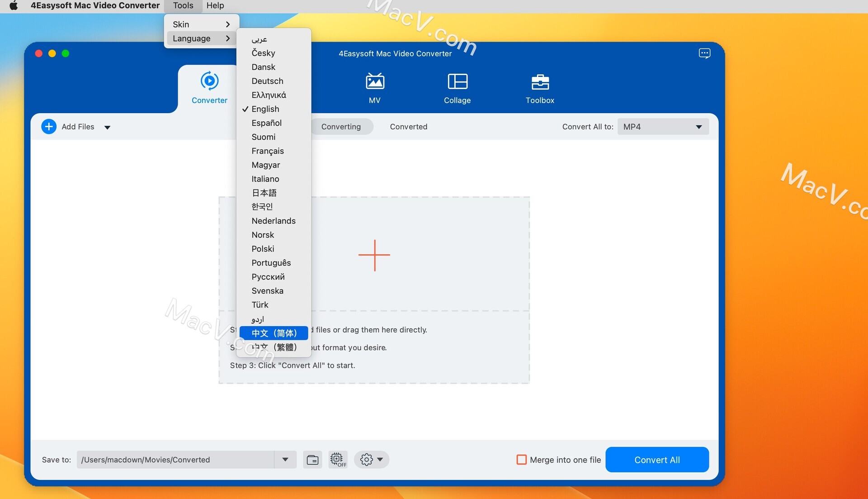This screenshot has width=868, height=499.
Task: Open the hardware acceleration toggle icon
Action: (x=337, y=460)
